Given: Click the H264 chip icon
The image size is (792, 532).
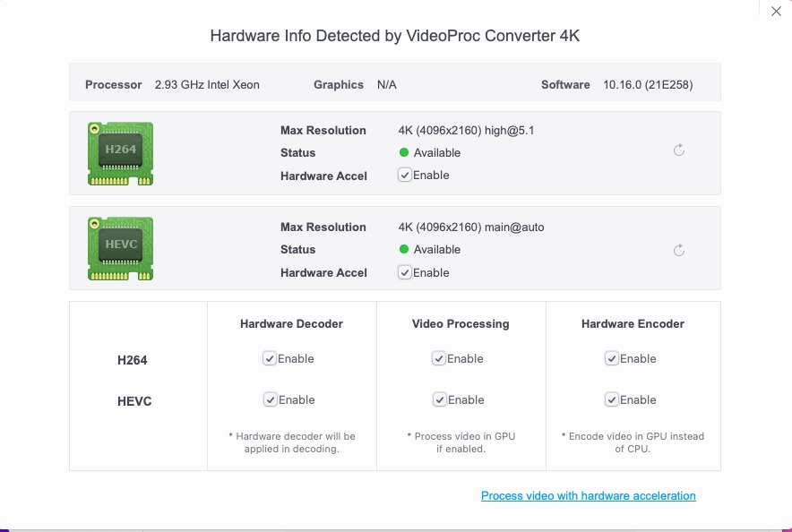Looking at the screenshot, I should (x=120, y=153).
